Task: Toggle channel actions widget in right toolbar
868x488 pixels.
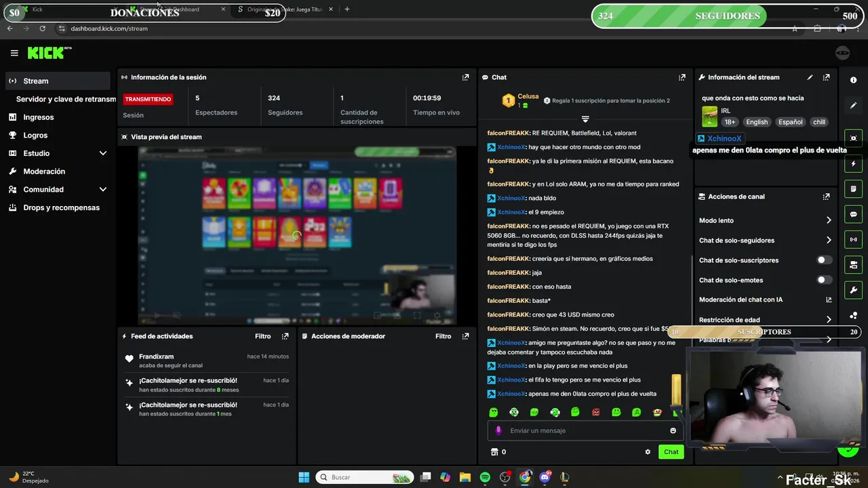Action: tap(853, 264)
